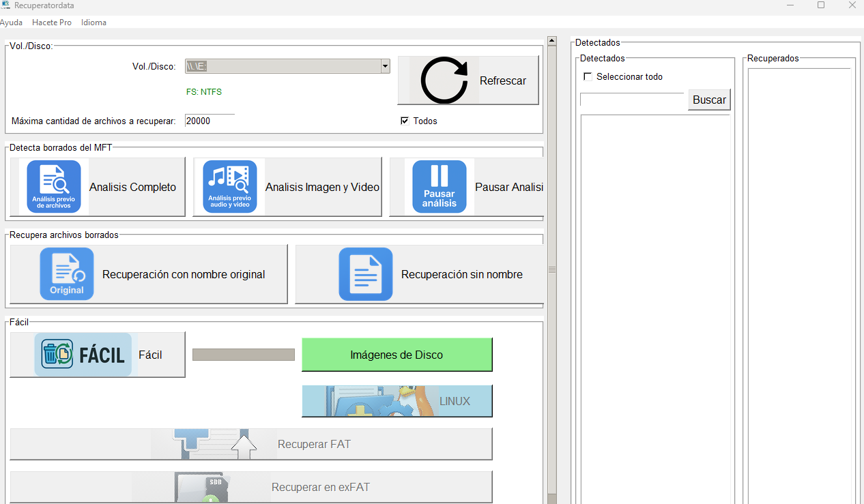Open the Vol./Disco dropdown arrow
This screenshot has height=504, width=864.
(385, 66)
